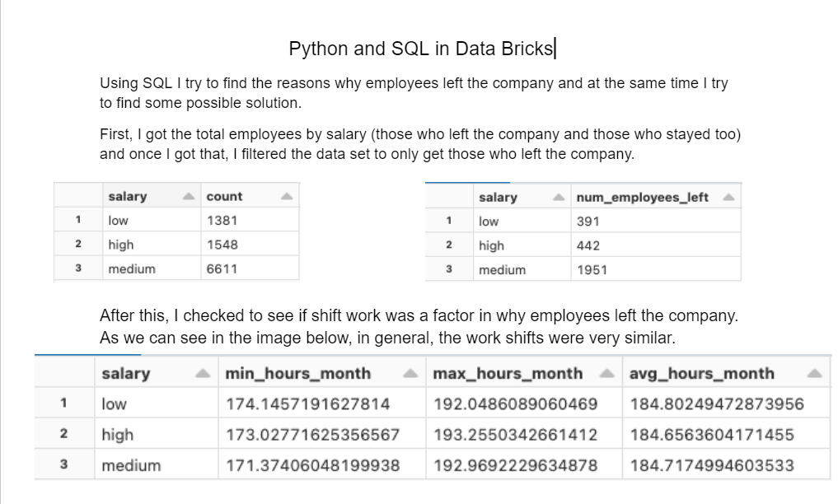The image size is (838, 504).
Task: Click the avg hours value 184.7174994603533
Action: click(x=712, y=465)
